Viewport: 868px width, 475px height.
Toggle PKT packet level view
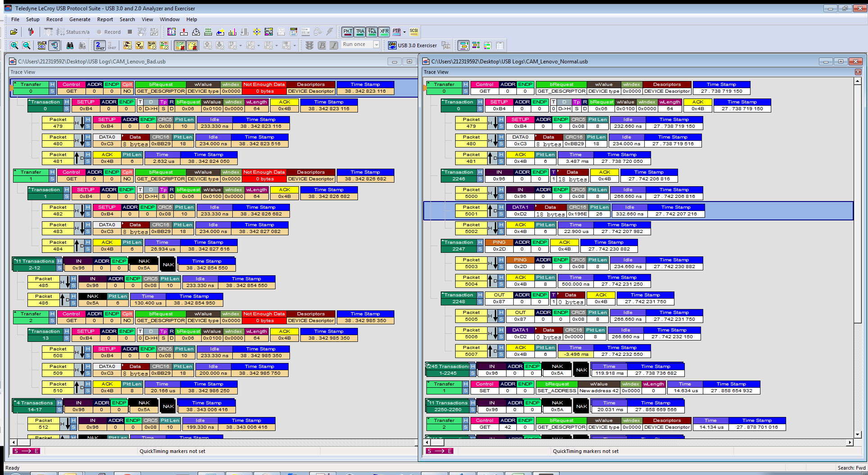coord(348,32)
